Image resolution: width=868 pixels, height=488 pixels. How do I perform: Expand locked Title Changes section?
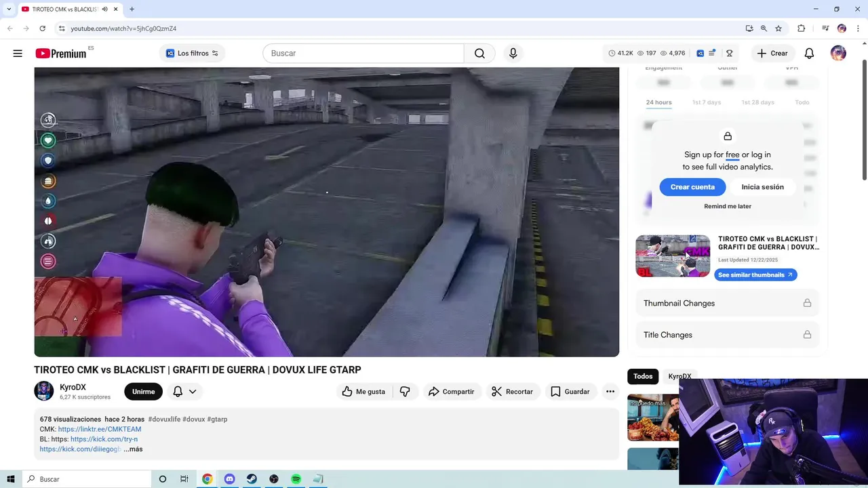pyautogui.click(x=727, y=335)
